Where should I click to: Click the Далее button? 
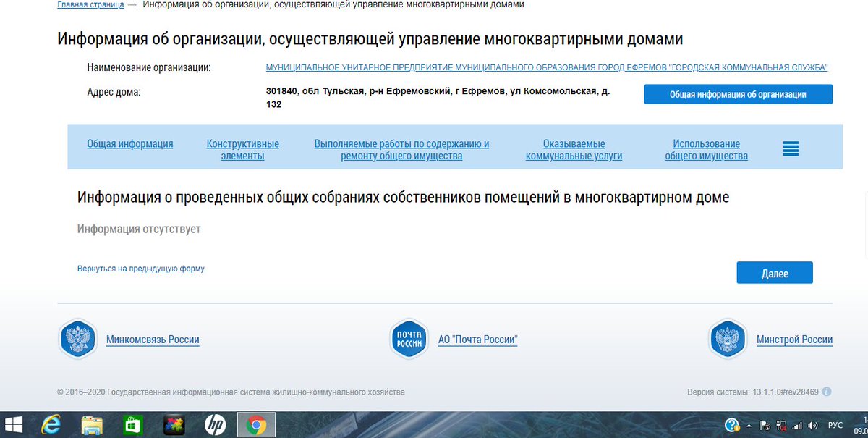pos(775,273)
